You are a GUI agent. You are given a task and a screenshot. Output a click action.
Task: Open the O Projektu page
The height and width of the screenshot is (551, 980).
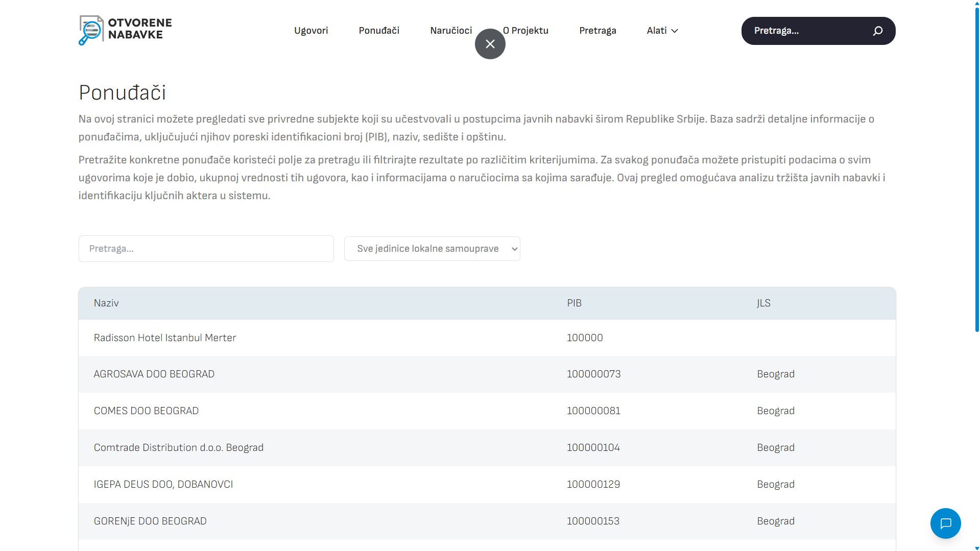point(525,31)
